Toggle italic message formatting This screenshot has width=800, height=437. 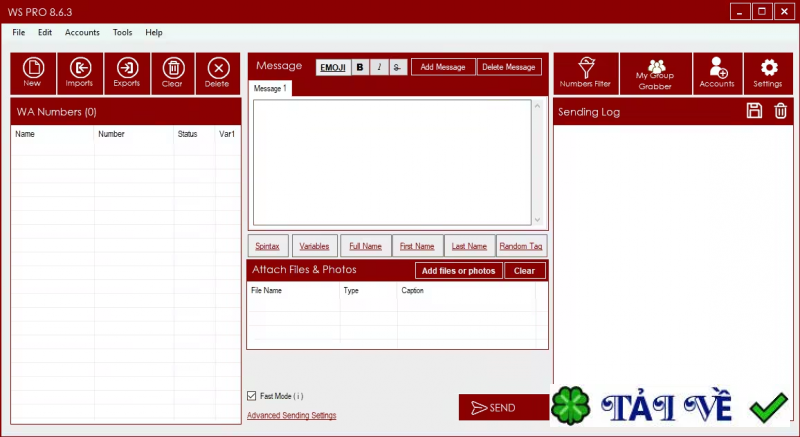click(379, 67)
